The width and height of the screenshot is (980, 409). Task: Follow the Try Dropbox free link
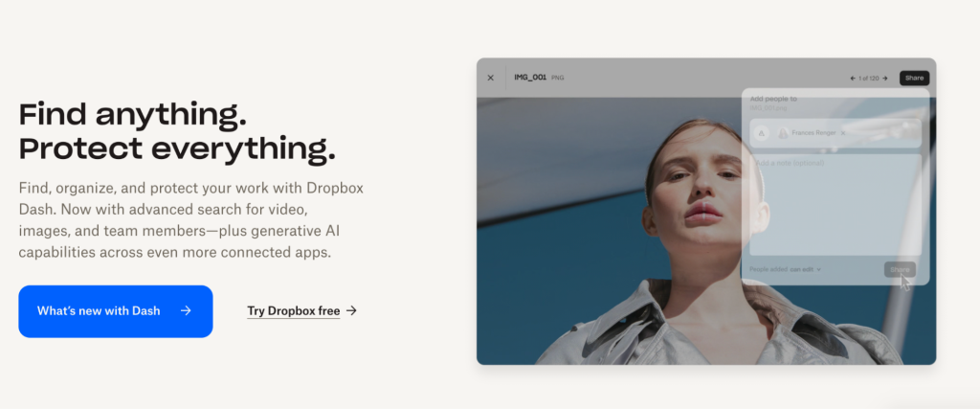click(293, 311)
